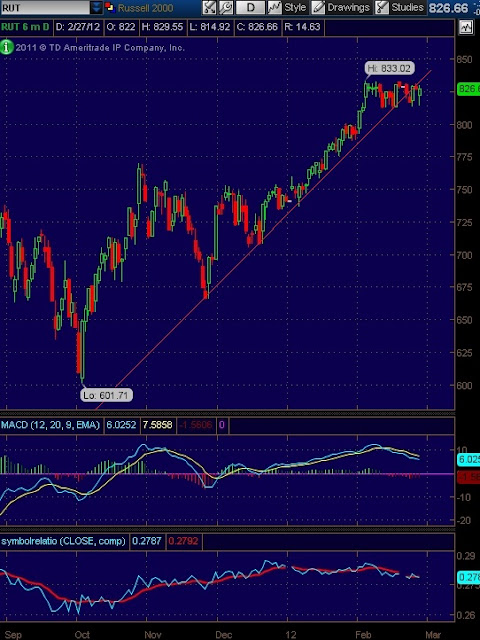Viewport: 480px width, 640px height.
Task: Click the Hi: 833.02 price bubble
Action: point(390,68)
